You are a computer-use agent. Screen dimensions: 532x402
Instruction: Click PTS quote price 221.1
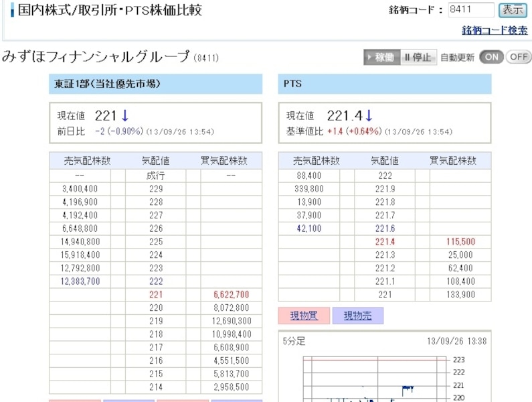pyautogui.click(x=385, y=281)
